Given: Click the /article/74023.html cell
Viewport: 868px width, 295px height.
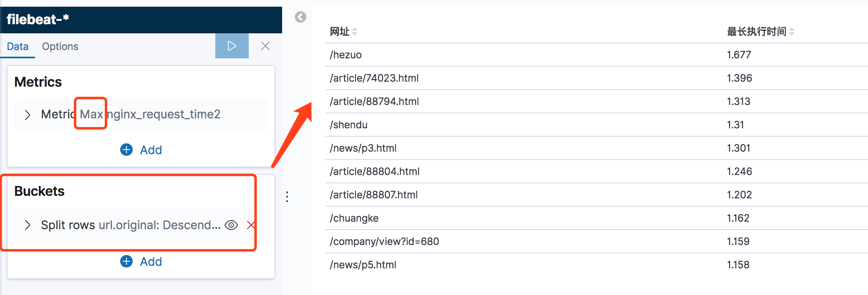Looking at the screenshot, I should tap(374, 78).
